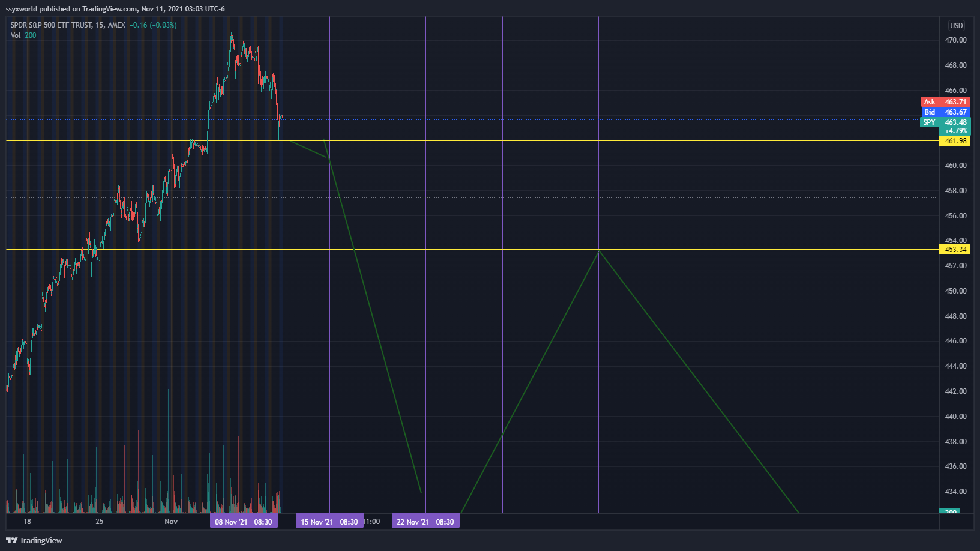
Task: Click the 08 Nov '21 08:30 date marker
Action: click(x=244, y=522)
